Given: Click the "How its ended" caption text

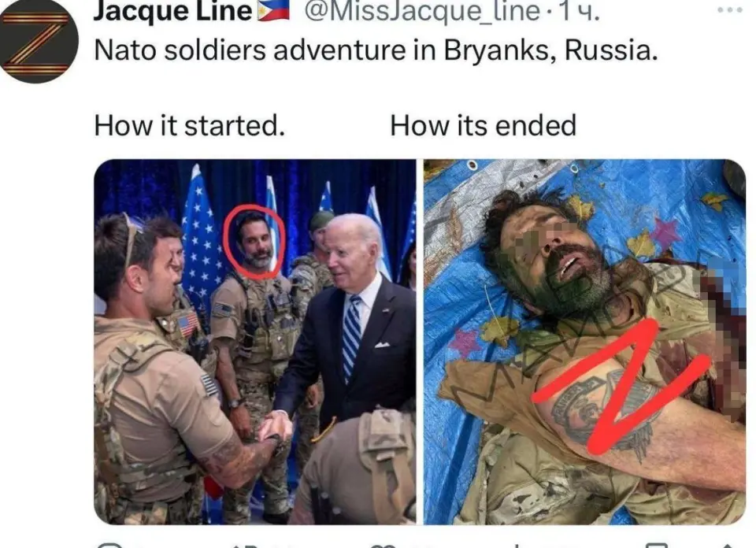Looking at the screenshot, I should point(483,125).
